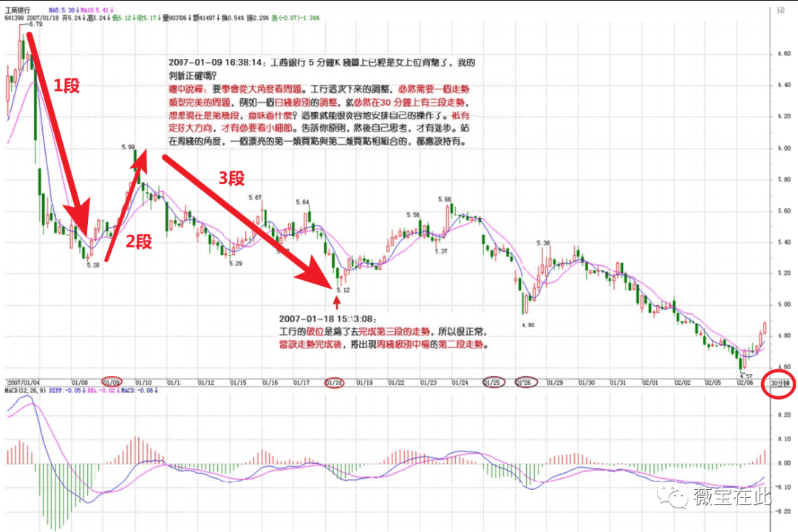The width and height of the screenshot is (798, 532).
Task: Click the 6.79 high price label
Action: (x=35, y=24)
